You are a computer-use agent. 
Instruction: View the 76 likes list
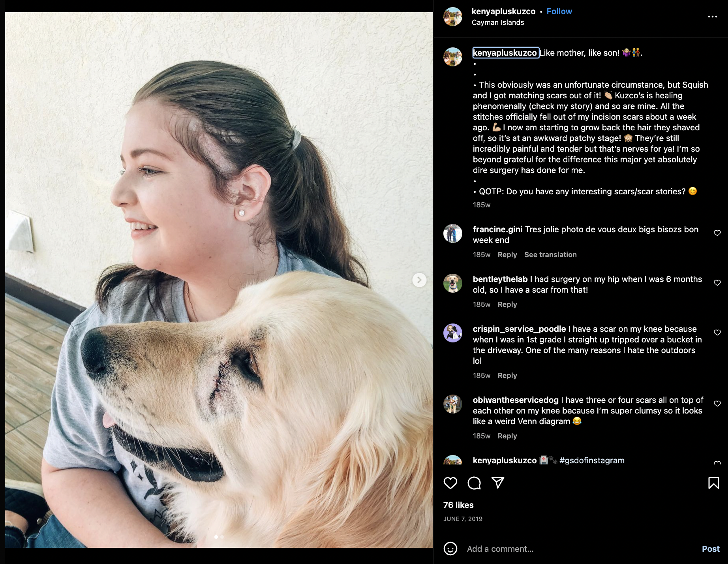[x=458, y=505]
